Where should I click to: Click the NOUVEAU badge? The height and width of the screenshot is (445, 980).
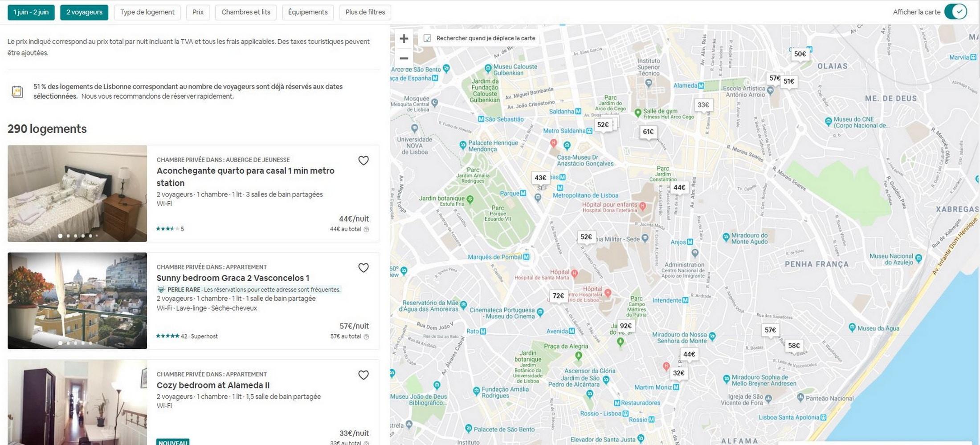pyautogui.click(x=173, y=442)
